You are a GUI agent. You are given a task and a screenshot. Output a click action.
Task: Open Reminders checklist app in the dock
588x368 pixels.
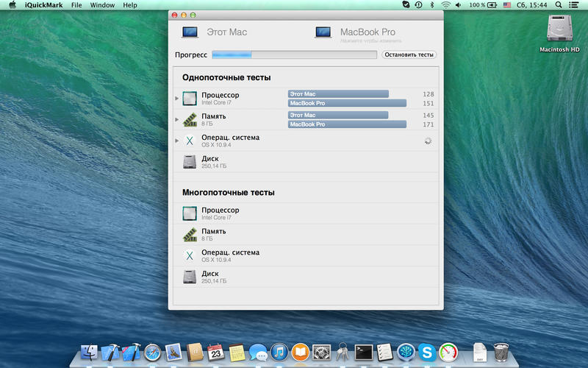tap(384, 353)
